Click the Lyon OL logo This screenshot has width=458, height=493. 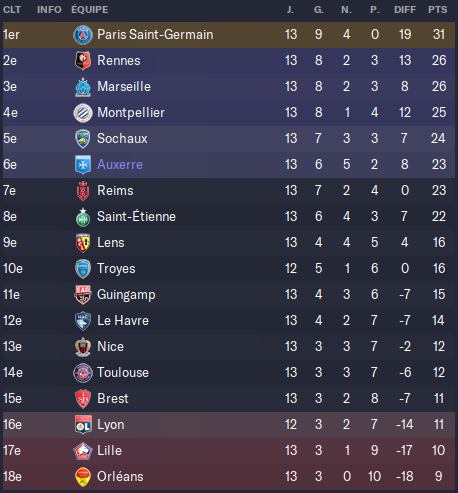(x=83, y=425)
